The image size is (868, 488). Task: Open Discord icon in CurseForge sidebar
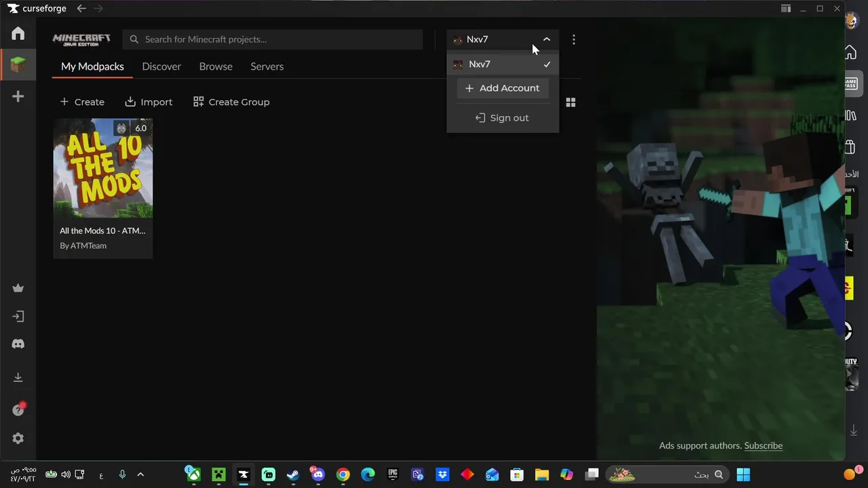[x=18, y=344]
